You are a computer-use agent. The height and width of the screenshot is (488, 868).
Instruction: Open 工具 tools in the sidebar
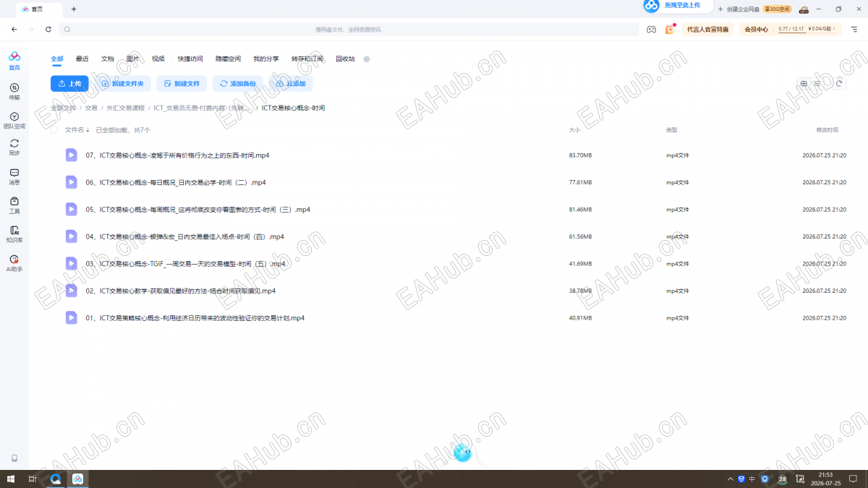coord(14,205)
